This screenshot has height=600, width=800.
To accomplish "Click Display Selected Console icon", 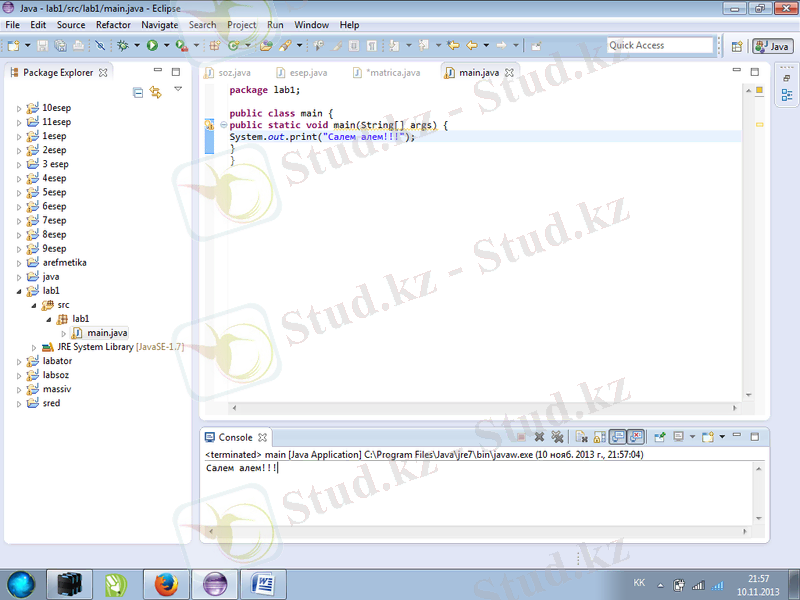I will 678,437.
